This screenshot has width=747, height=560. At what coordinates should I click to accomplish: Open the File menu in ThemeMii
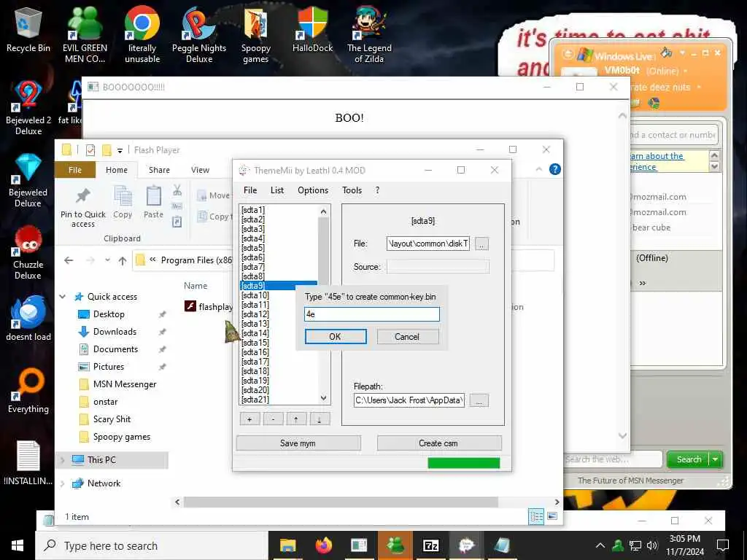[250, 190]
